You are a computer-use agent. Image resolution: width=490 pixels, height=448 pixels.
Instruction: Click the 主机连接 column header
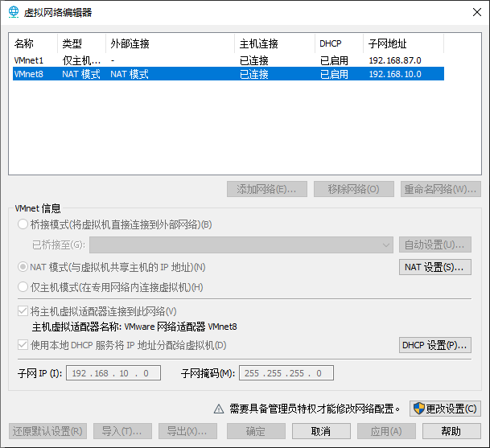274,43
